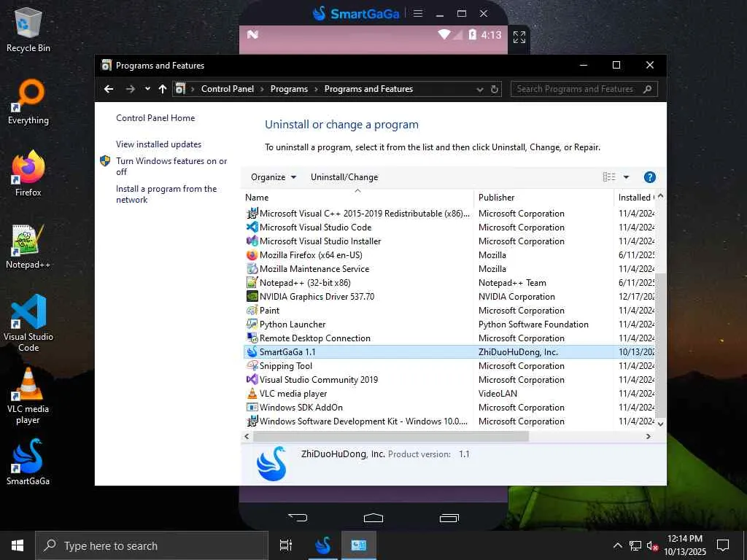Viewport: 747px width, 560px height.
Task: Click search magnifier in Programs and Features
Action: point(647,89)
